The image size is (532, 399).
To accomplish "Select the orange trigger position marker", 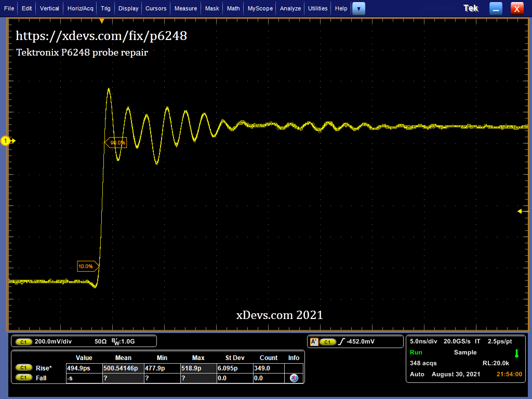I will pyautogui.click(x=102, y=21).
